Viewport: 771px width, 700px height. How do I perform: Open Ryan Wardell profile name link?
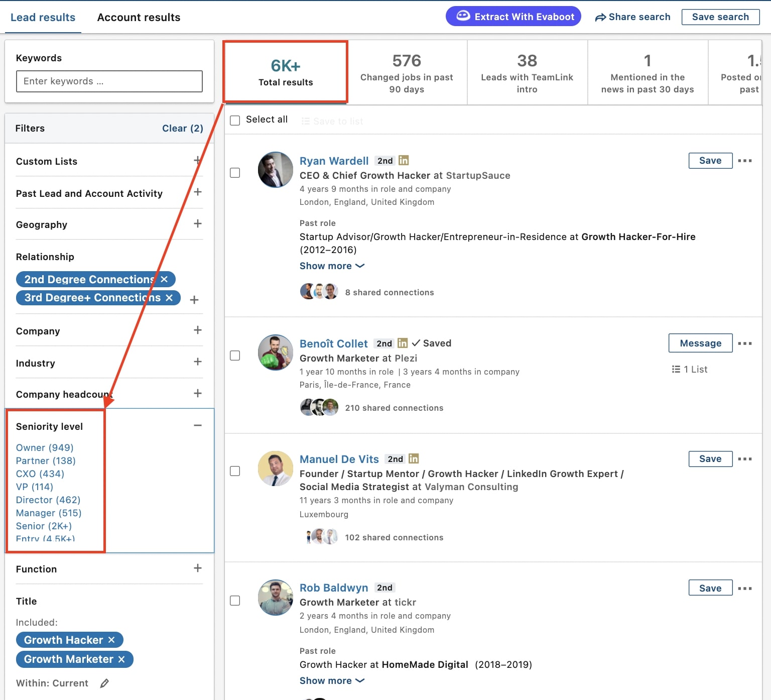(x=334, y=161)
